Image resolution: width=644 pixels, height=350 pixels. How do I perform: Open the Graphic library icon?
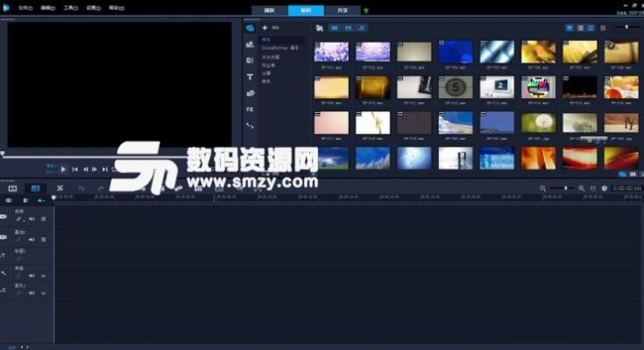tap(250, 93)
